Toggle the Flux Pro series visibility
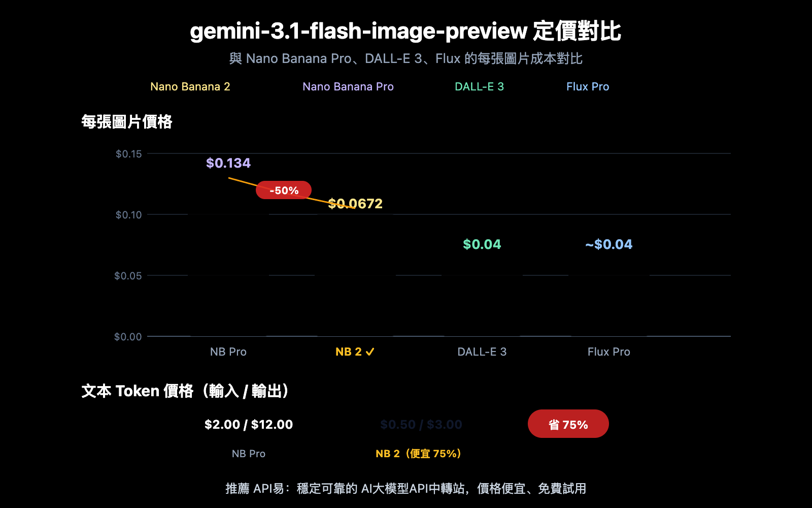The width and height of the screenshot is (812, 508). [x=588, y=86]
